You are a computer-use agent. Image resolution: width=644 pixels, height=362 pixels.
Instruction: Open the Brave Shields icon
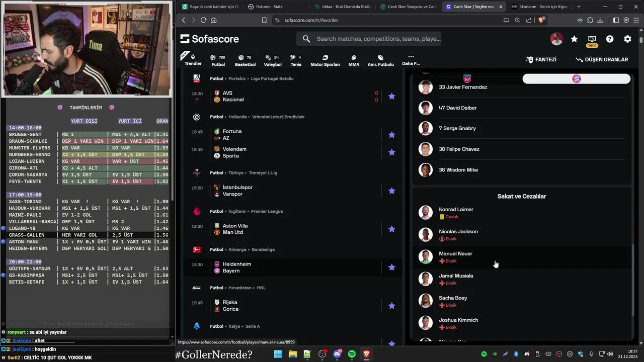click(541, 20)
